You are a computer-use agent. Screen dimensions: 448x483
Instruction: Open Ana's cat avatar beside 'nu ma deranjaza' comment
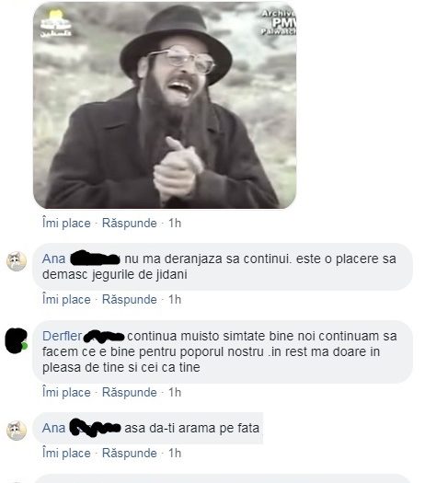pyautogui.click(x=17, y=261)
